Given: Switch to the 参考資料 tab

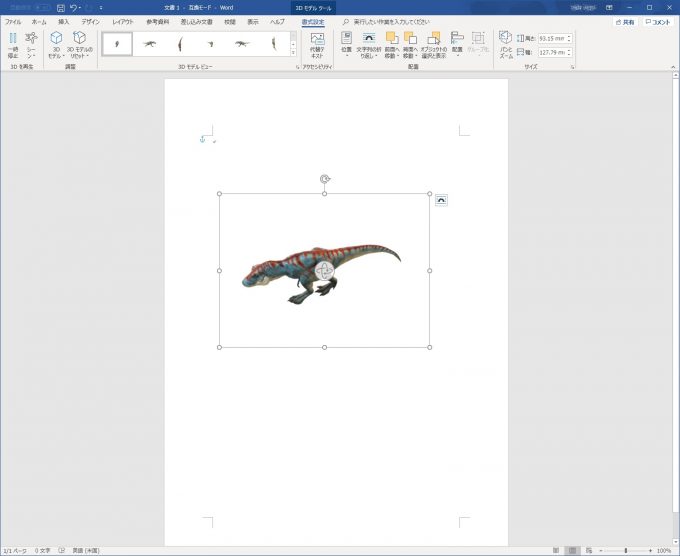Looking at the screenshot, I should 158,22.
